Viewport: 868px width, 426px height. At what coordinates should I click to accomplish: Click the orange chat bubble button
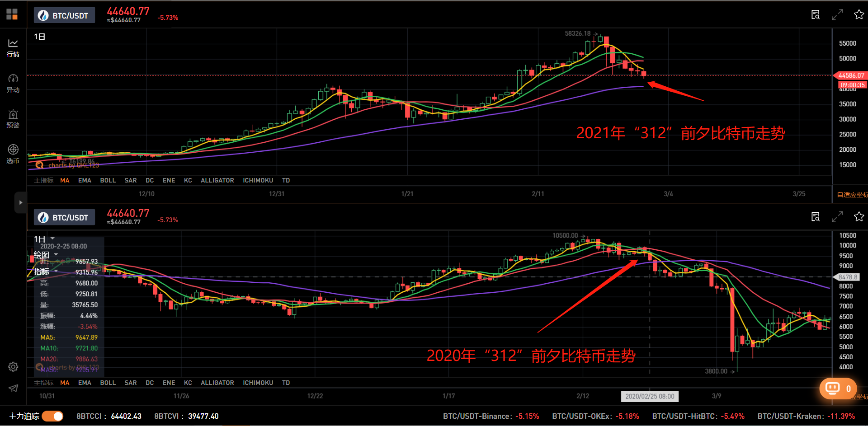click(x=838, y=389)
